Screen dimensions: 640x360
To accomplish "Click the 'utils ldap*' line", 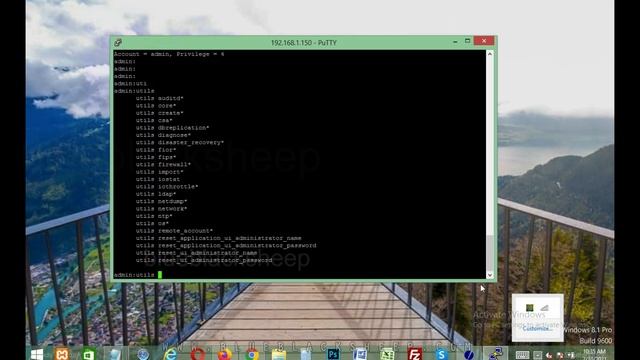I will tap(156, 194).
